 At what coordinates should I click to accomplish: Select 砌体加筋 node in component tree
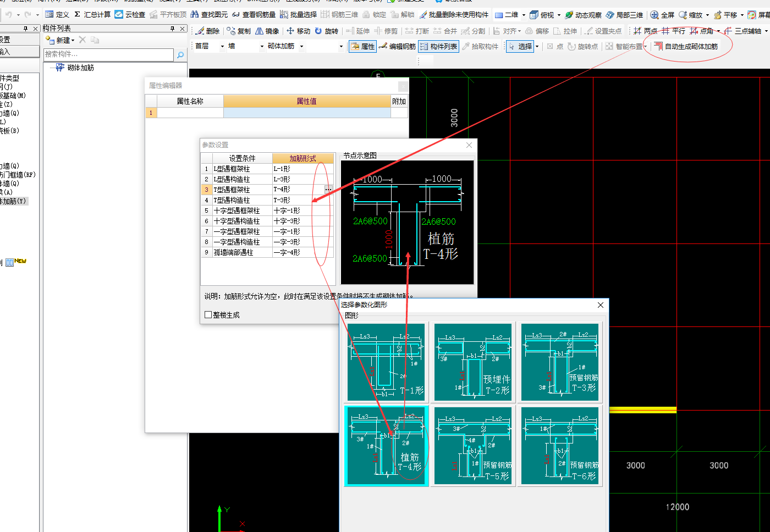click(80, 68)
